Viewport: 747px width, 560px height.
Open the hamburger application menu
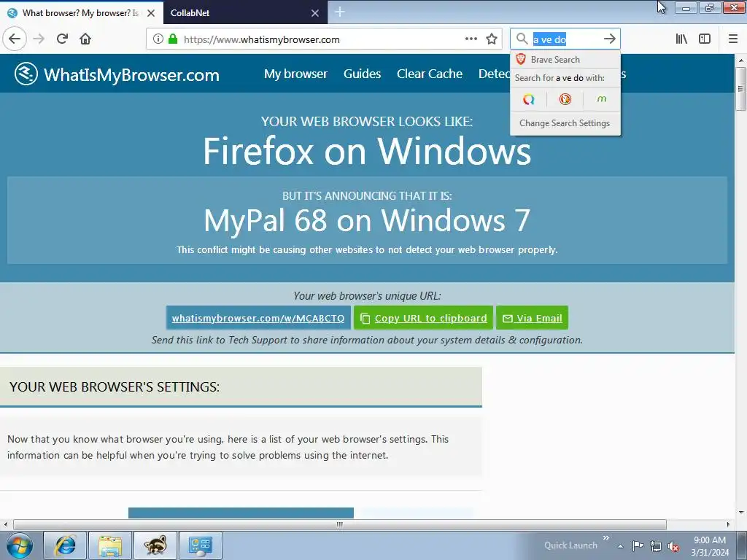tap(733, 39)
